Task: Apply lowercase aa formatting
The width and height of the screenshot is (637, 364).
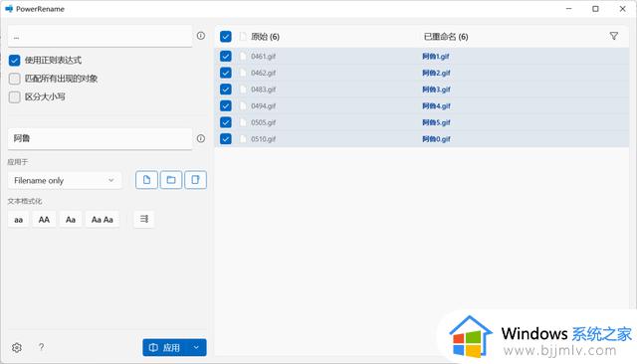Action: [18, 220]
